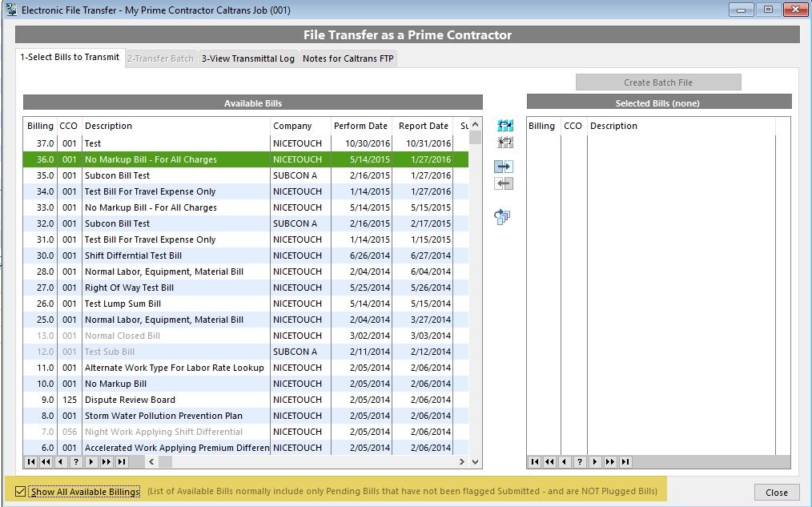Screen dimensions: 812x507
Task: Jump back a page in Selected Bills
Action: coord(550,462)
